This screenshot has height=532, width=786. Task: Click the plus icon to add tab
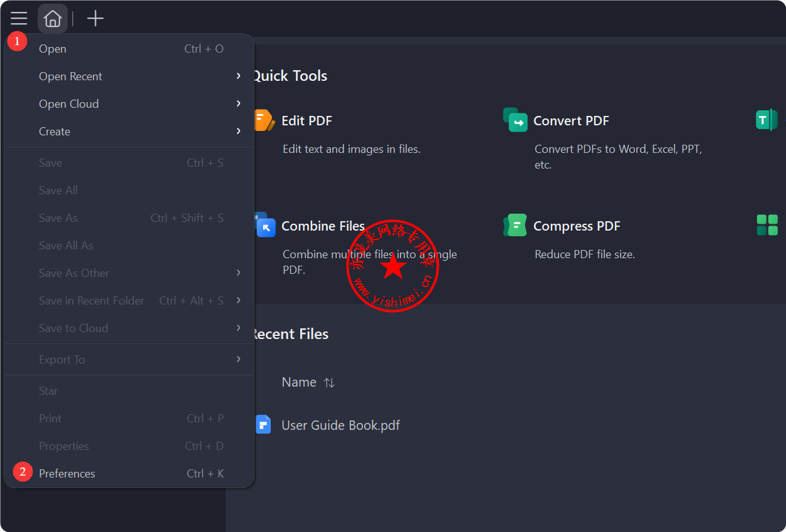click(x=95, y=19)
